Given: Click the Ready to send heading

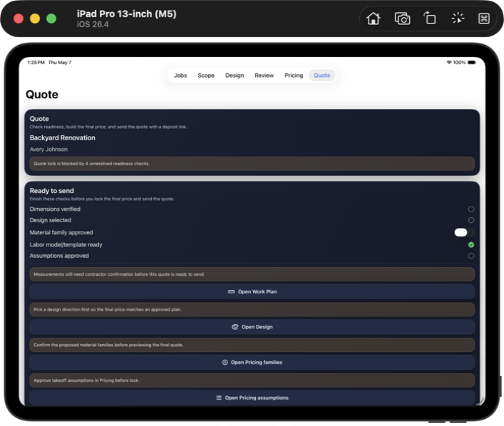Looking at the screenshot, I should 52,191.
